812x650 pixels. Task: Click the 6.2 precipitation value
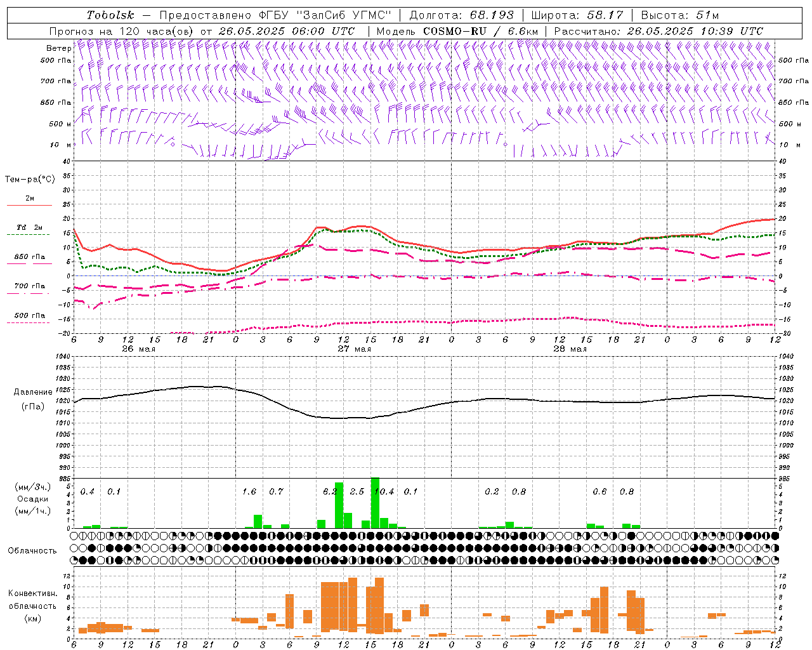(x=330, y=492)
